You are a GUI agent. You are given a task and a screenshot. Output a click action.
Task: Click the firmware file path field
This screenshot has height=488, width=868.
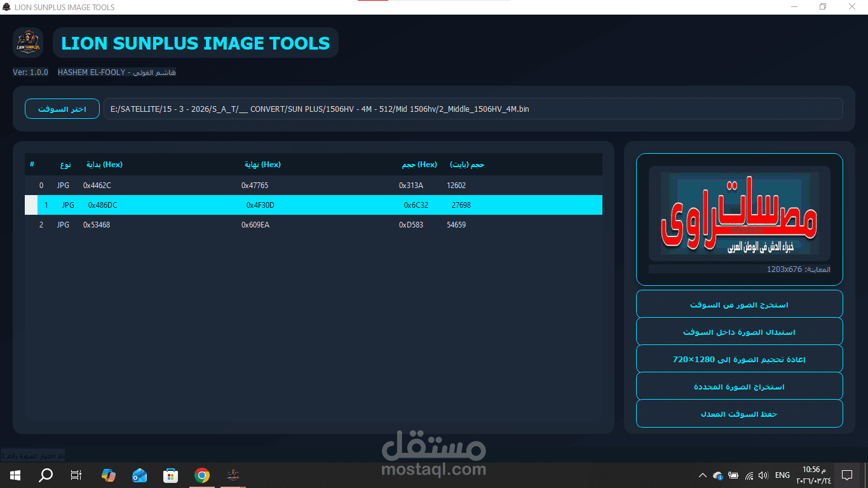473,109
